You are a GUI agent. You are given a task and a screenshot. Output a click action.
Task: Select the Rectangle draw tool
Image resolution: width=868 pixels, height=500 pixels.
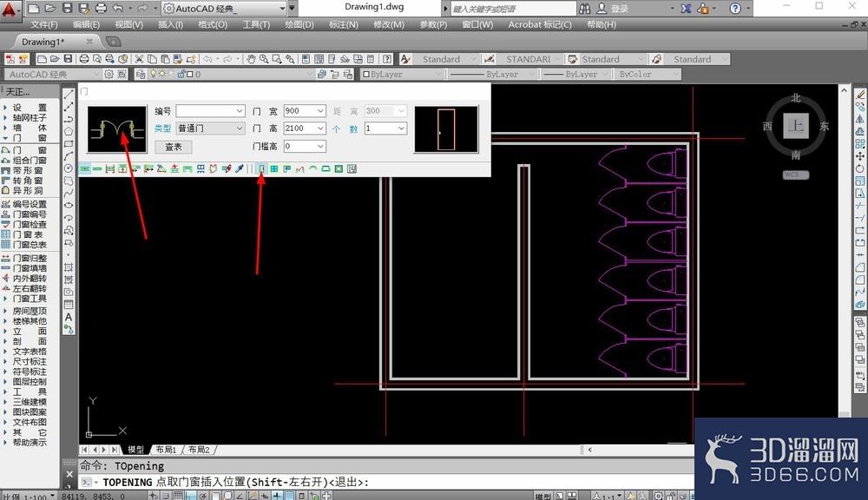point(69,144)
